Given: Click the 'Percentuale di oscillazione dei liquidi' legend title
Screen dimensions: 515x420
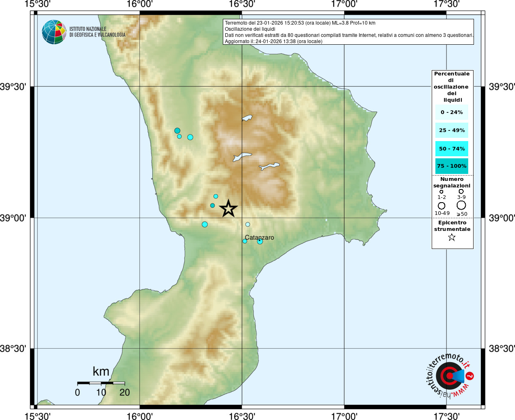Looking at the screenshot, I should (452, 87).
